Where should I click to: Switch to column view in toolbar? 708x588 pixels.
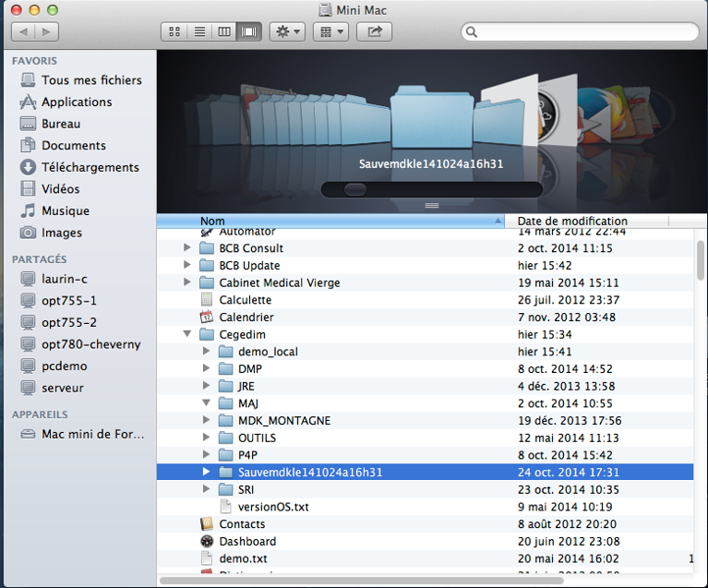coord(223,32)
